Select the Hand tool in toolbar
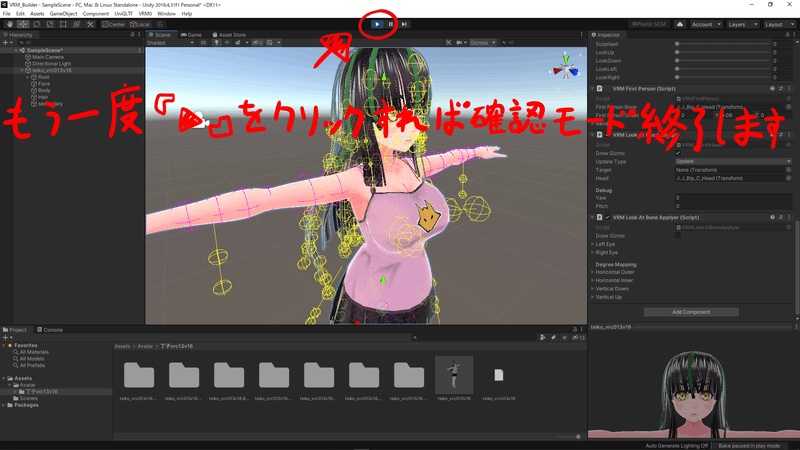This screenshot has width=800, height=450. tap(10, 24)
